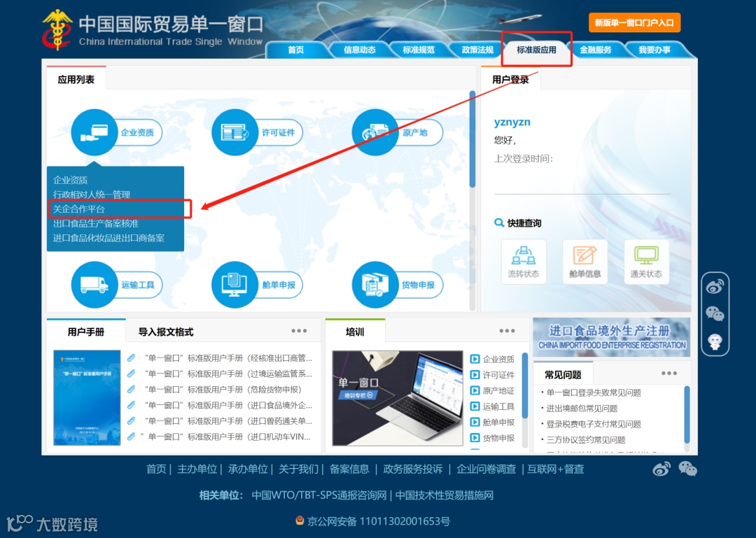
Task: Click play icon beside 企业资质 training
Action: coord(475,359)
